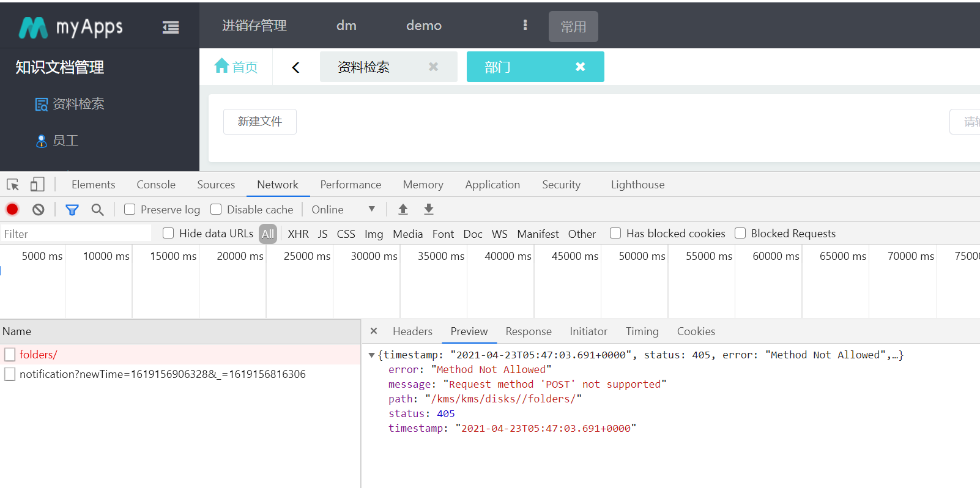Clear the network log
The width and height of the screenshot is (980, 488).
click(x=39, y=210)
